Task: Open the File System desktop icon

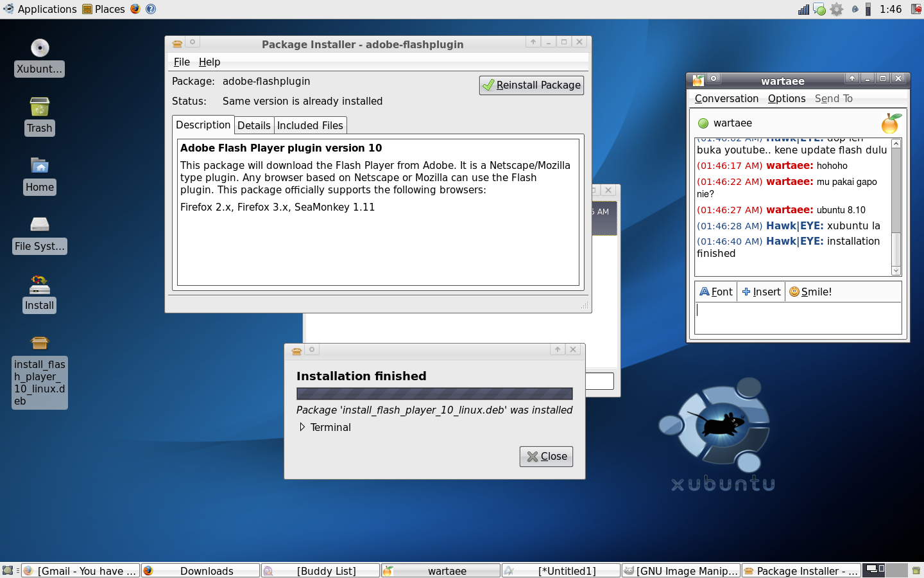Action: click(x=40, y=225)
